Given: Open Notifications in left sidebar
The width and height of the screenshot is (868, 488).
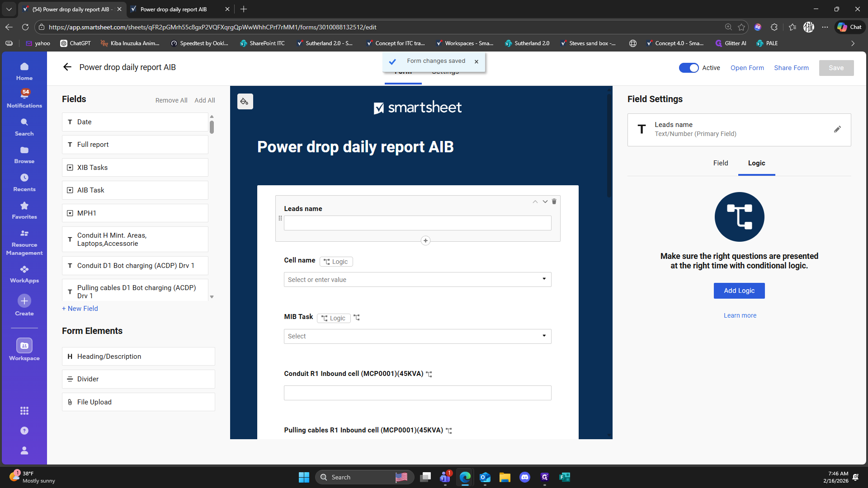Looking at the screenshot, I should tap(24, 98).
